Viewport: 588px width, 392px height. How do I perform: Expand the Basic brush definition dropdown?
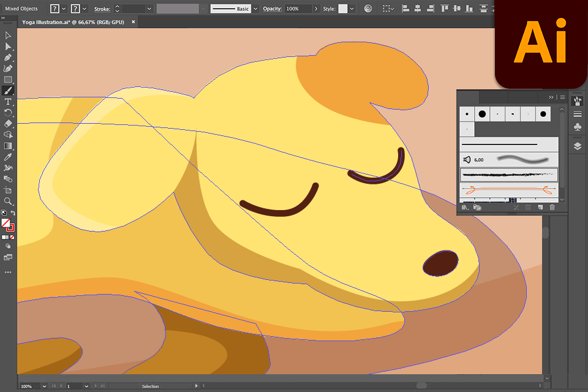(x=255, y=9)
